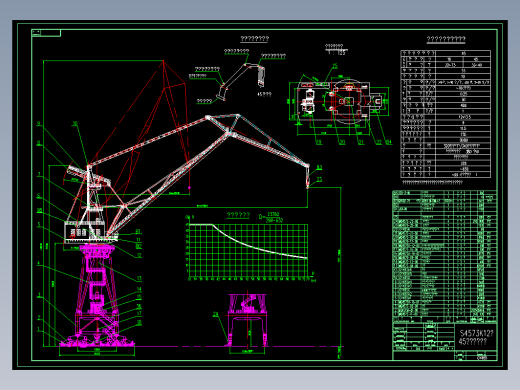Select the magenta portal tower of the crane
Screen dimensions: 520x390
97,295
